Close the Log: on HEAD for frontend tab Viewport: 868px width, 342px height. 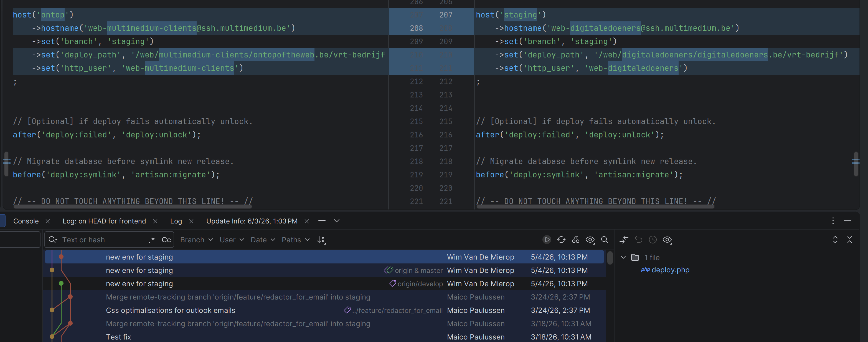[155, 221]
